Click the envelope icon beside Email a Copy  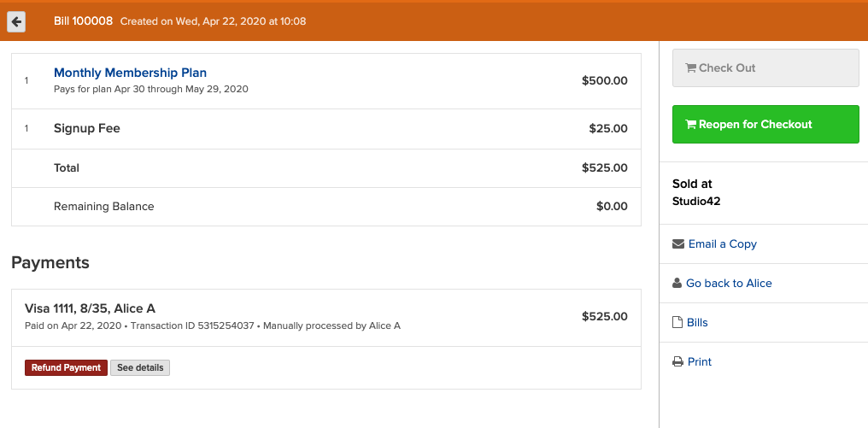coord(678,244)
